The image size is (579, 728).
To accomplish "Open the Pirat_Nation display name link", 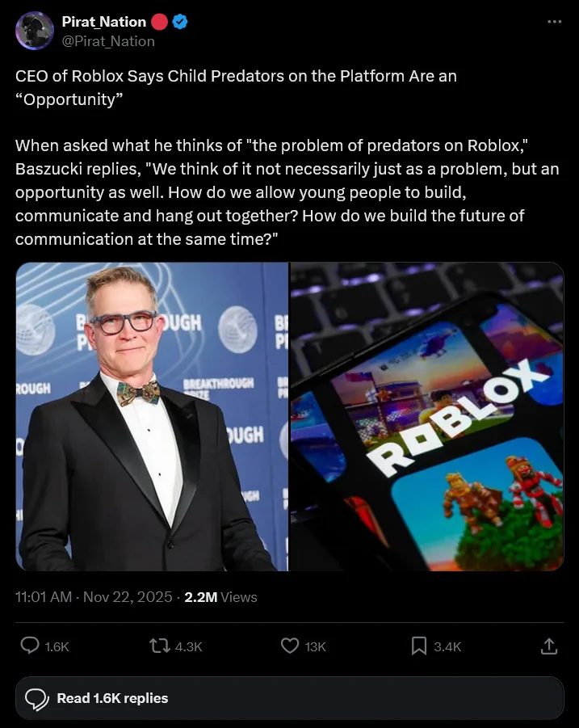I will (x=104, y=22).
